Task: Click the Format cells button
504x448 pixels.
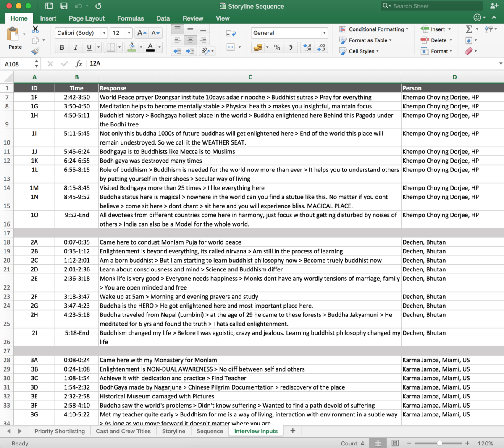Action: [x=436, y=51]
